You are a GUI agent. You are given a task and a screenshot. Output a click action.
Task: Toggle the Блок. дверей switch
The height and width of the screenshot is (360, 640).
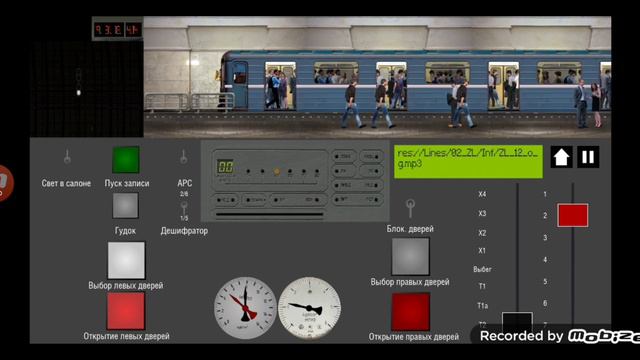[410, 208]
